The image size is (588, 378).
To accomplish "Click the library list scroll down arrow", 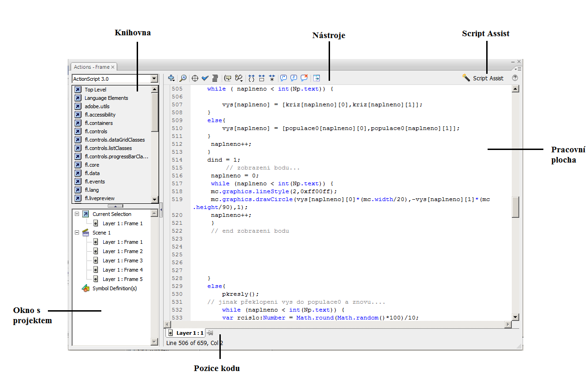I will click(155, 200).
